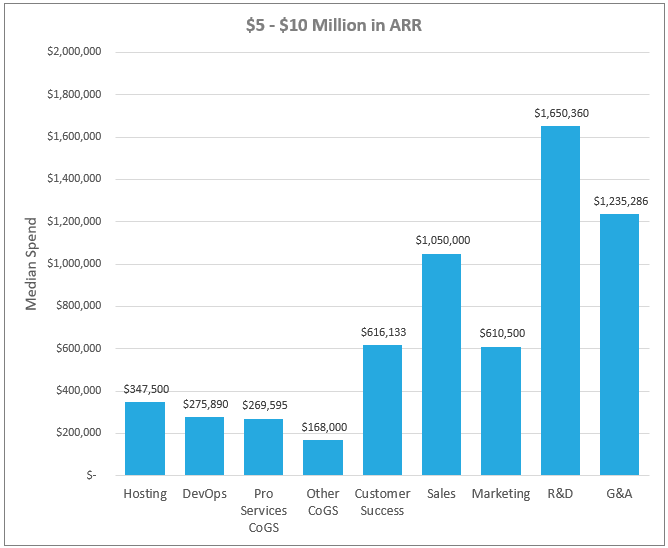Viewport: 668px width, 548px height.
Task: Select the Other CoGS bar
Action: [323, 458]
